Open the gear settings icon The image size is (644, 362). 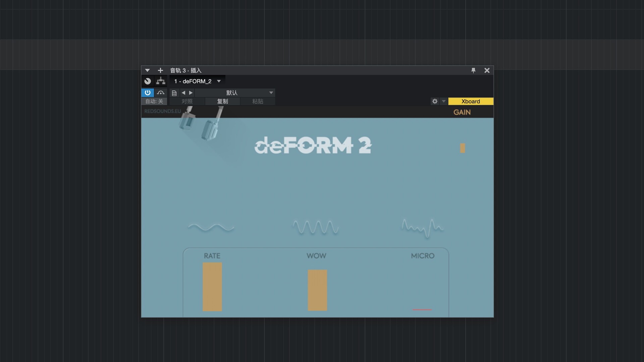click(x=435, y=101)
